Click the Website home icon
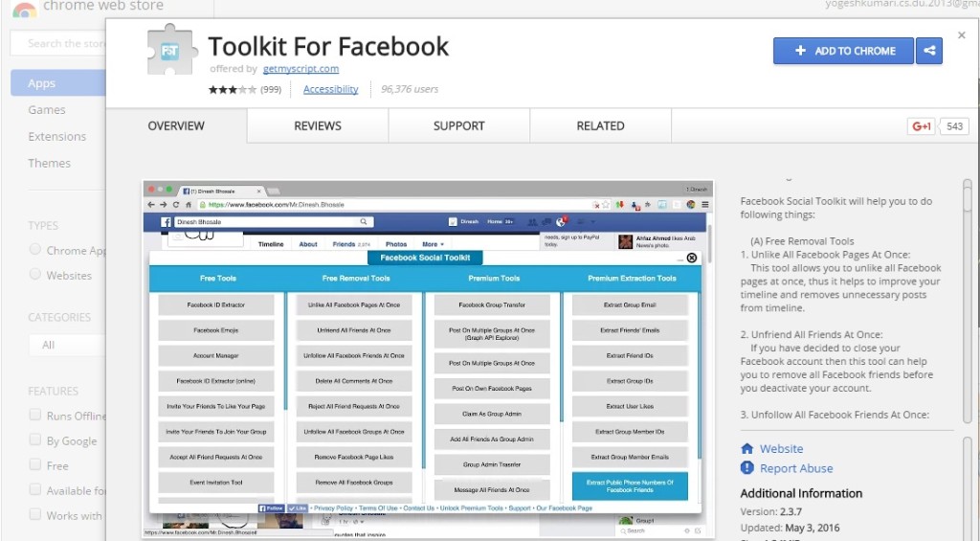 click(x=746, y=448)
